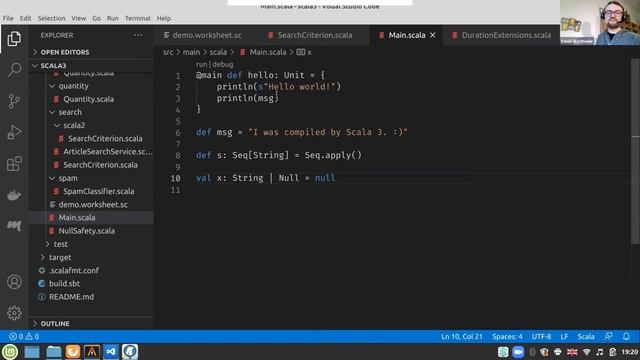Screen dimensions: 640x360
Task: Open the Metals view in activity bar
Action: pyautogui.click(x=14, y=225)
